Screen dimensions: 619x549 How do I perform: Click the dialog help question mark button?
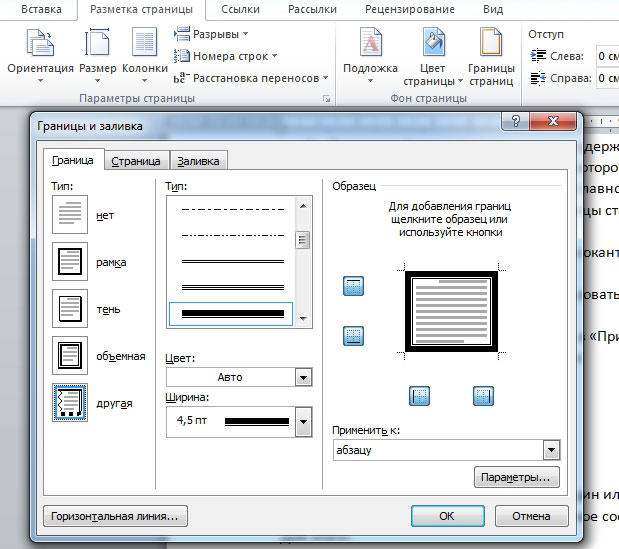tap(515, 121)
